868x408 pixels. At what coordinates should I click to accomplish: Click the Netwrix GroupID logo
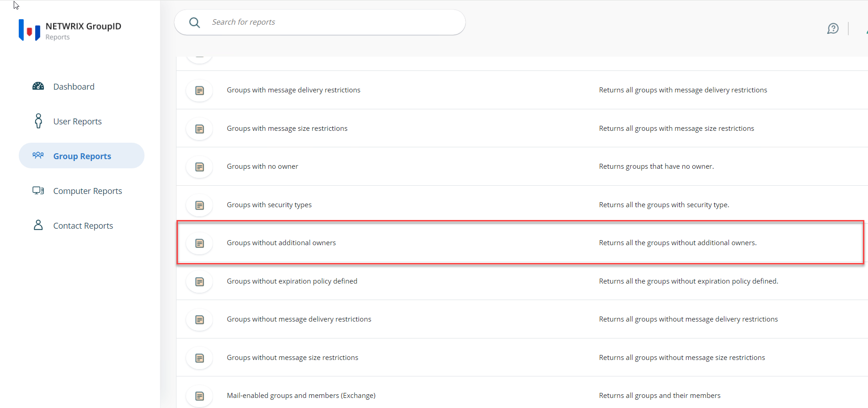pos(29,30)
